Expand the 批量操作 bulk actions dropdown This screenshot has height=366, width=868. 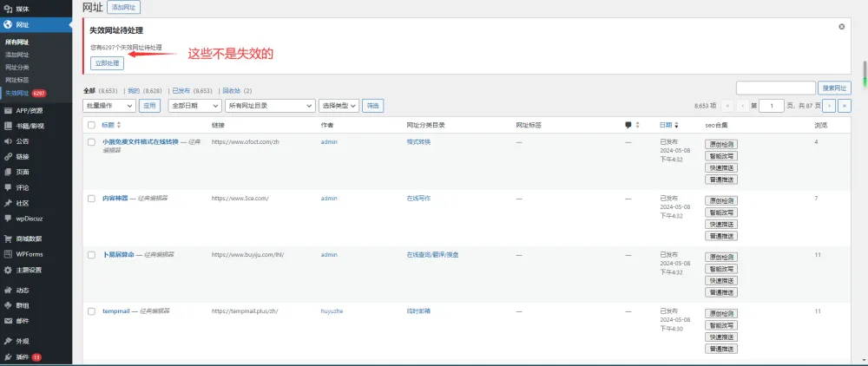click(x=109, y=105)
